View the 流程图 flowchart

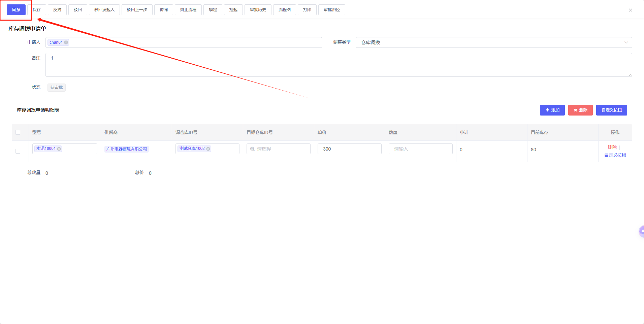(284, 10)
